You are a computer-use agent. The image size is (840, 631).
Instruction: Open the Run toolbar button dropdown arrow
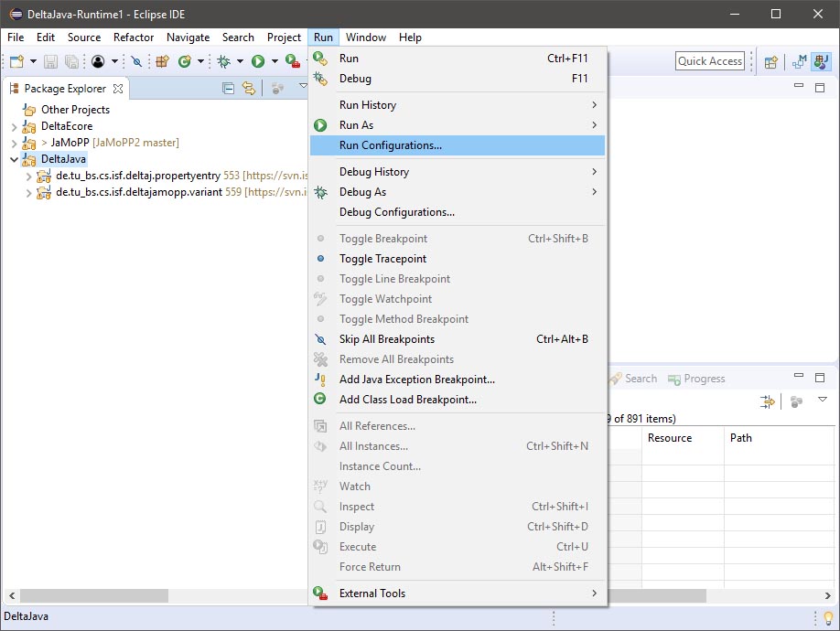[275, 61]
